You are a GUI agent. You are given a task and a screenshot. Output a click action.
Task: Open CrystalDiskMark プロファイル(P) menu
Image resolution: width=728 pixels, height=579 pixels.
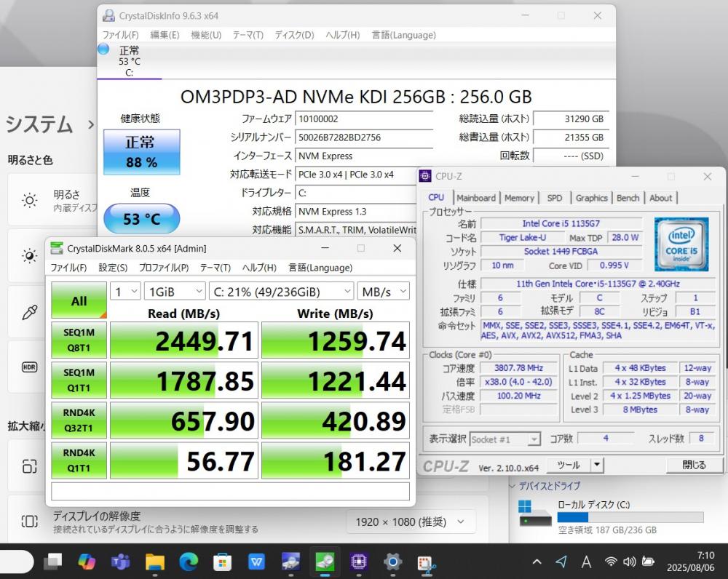pyautogui.click(x=164, y=267)
